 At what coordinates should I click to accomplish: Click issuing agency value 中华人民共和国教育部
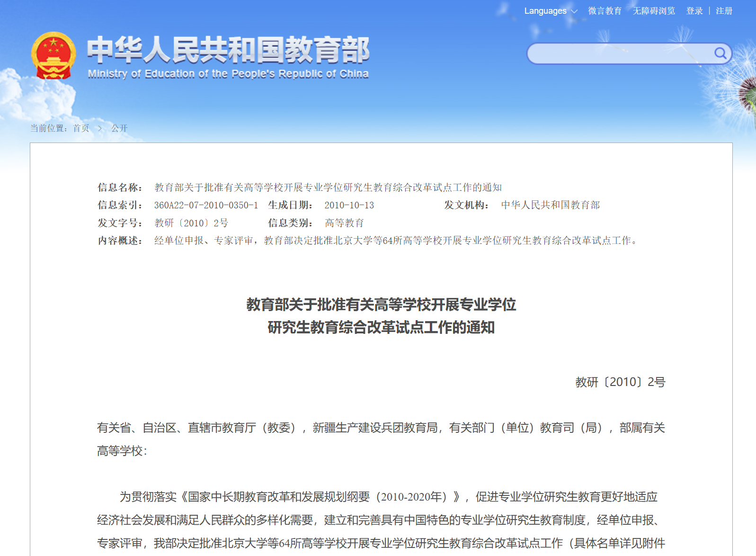tap(550, 205)
